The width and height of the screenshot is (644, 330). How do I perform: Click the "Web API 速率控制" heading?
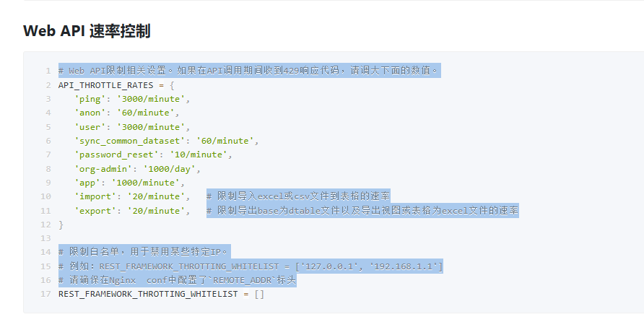click(x=87, y=31)
